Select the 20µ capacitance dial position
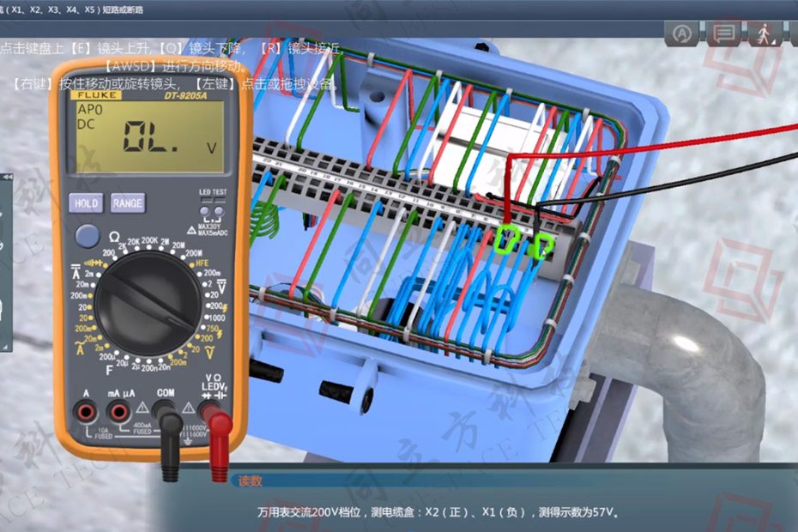The width and height of the screenshot is (798, 532). tap(122, 362)
